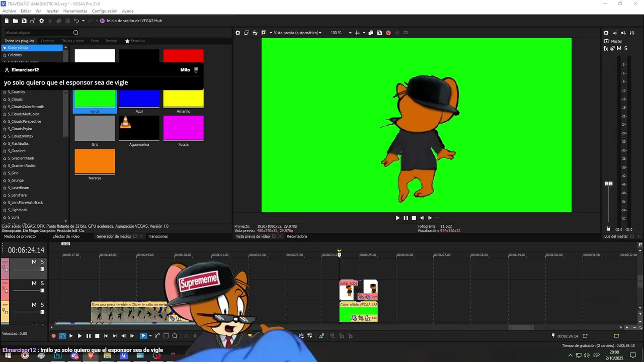Solo the first timeline track

coord(42,262)
